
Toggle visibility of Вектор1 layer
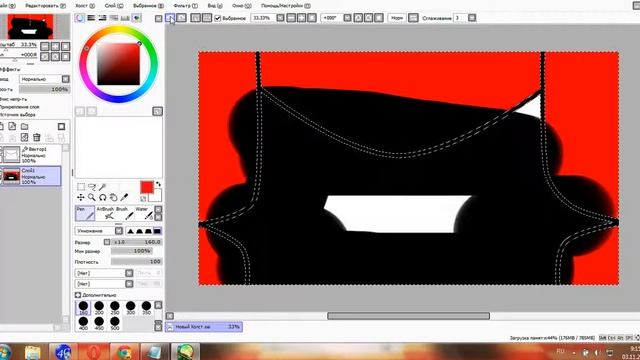point(1,155)
